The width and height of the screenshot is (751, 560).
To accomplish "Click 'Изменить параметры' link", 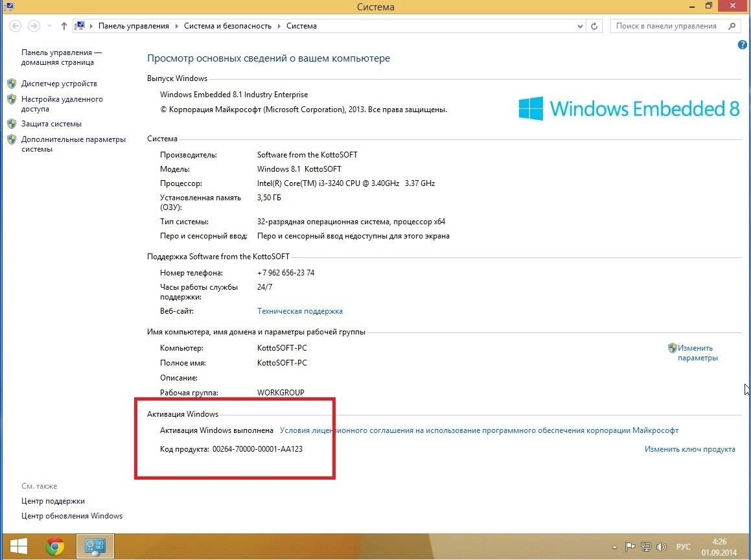I will 697,353.
